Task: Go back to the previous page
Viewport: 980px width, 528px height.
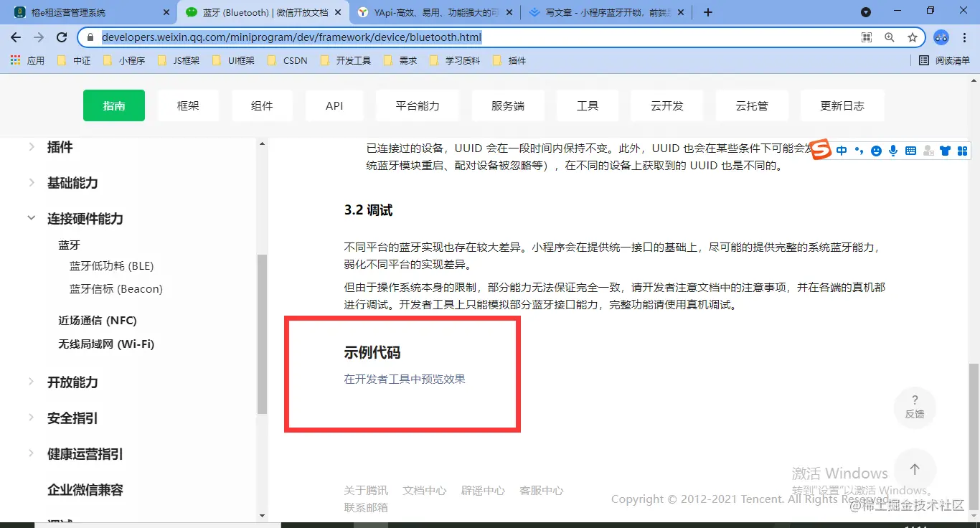Action: [x=16, y=37]
